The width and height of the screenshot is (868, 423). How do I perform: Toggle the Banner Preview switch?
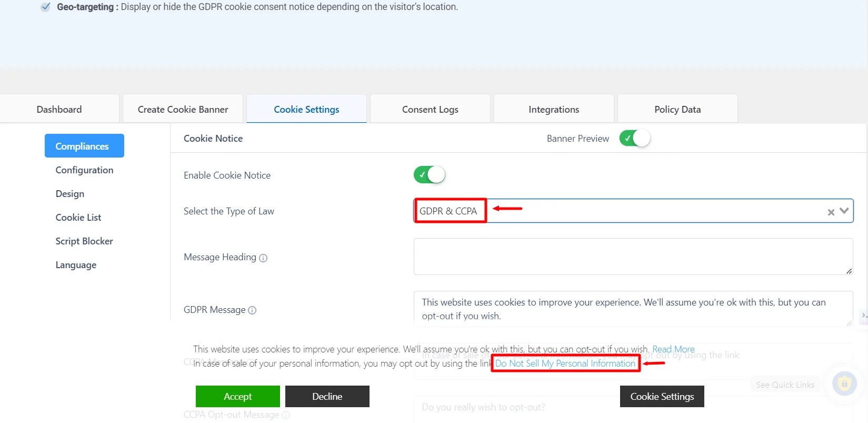pos(634,139)
